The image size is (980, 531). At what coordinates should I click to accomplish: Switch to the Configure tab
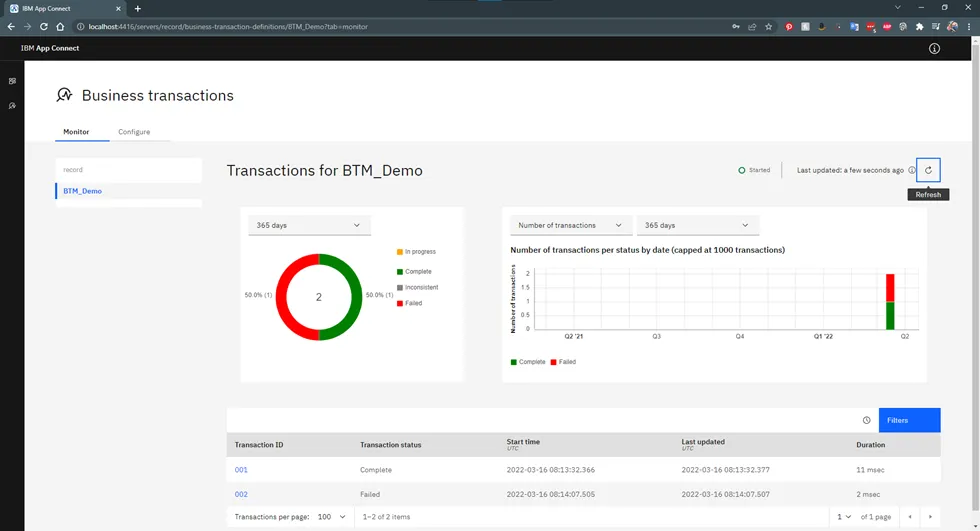[x=134, y=132]
